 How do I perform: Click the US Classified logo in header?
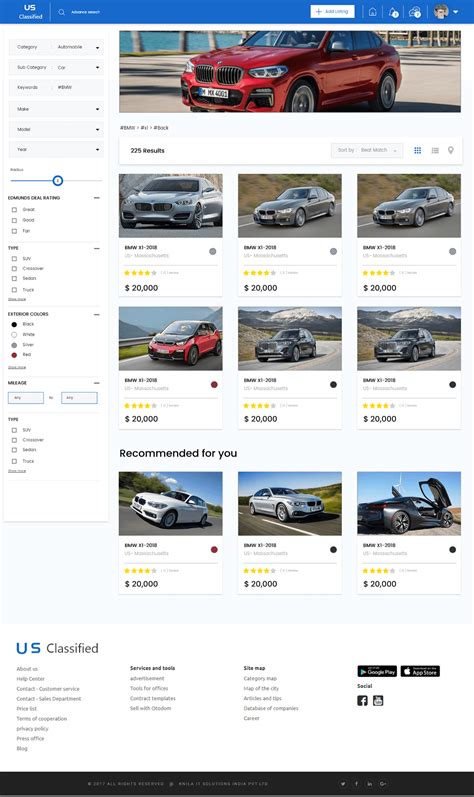click(x=30, y=12)
